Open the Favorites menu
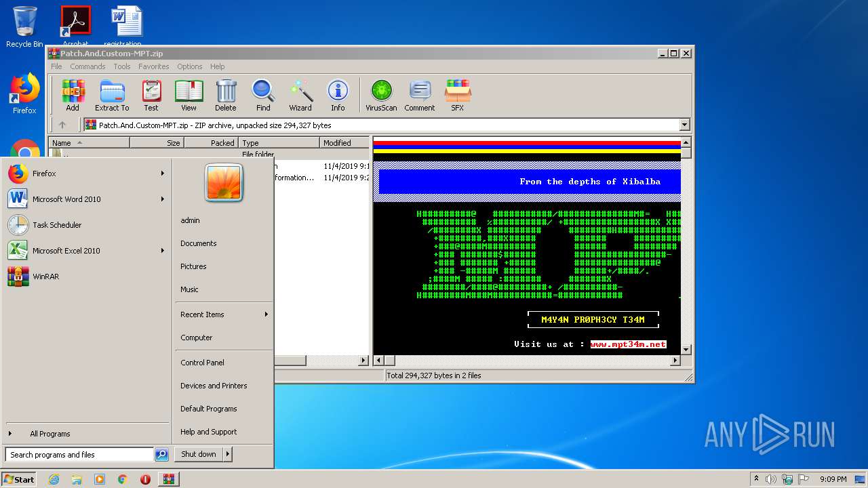This screenshot has height=488, width=868. [154, 66]
